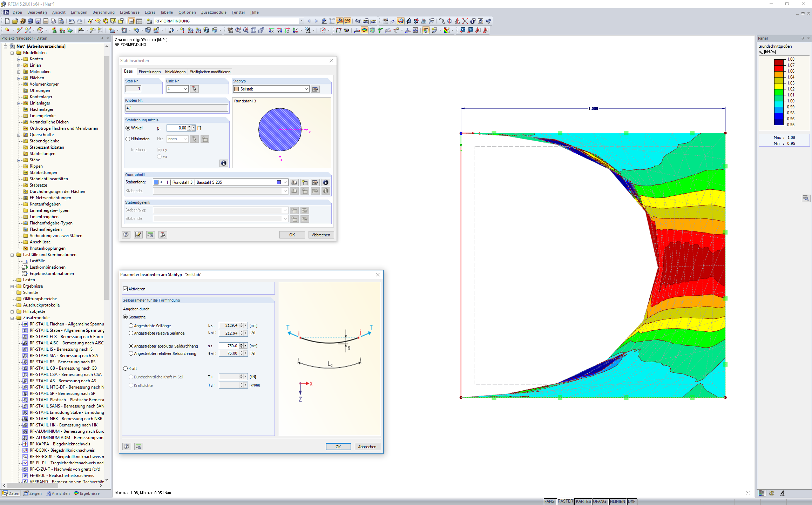Select Angestrebte Seillänge radio option
Screen dimensions: 812x505
[x=131, y=326]
